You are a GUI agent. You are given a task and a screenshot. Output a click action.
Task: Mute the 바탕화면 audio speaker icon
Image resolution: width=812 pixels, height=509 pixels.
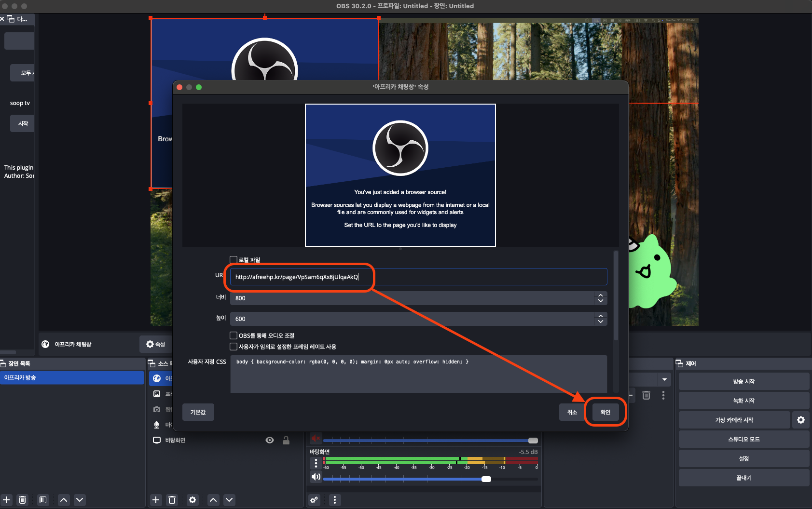(x=316, y=477)
